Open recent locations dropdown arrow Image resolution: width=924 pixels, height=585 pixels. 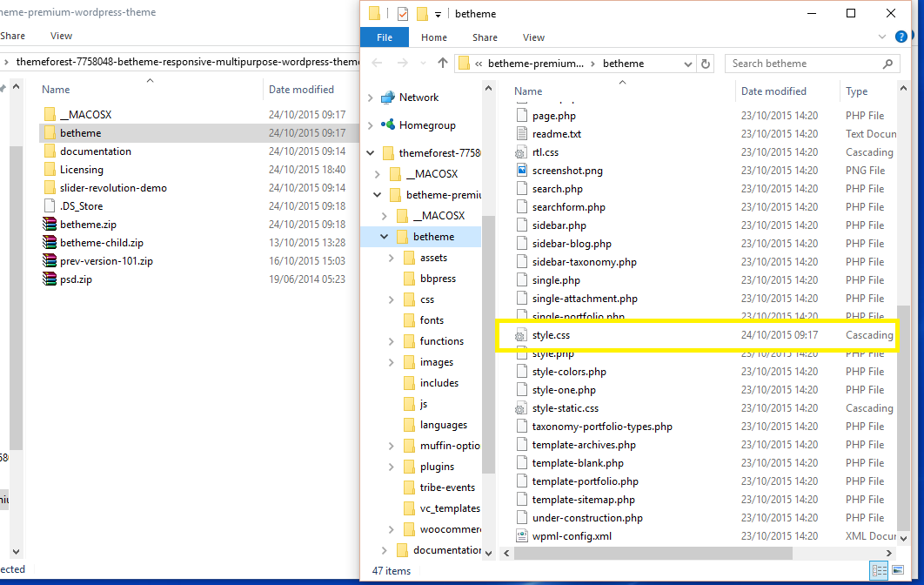(423, 63)
